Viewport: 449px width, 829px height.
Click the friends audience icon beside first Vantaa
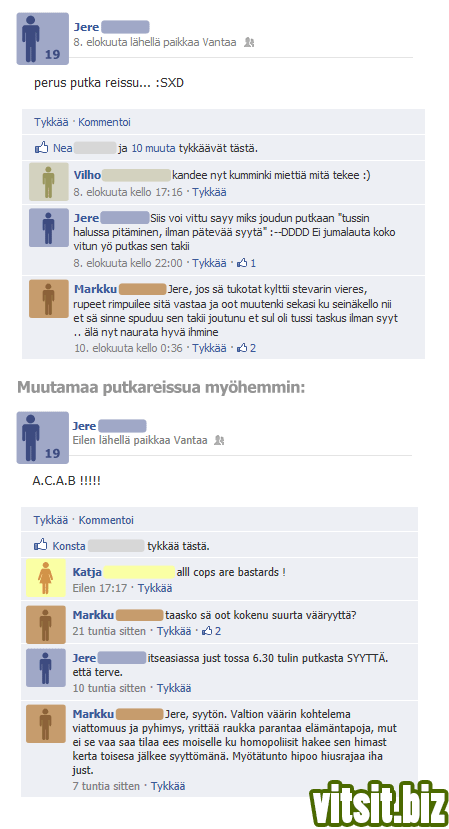(249, 42)
